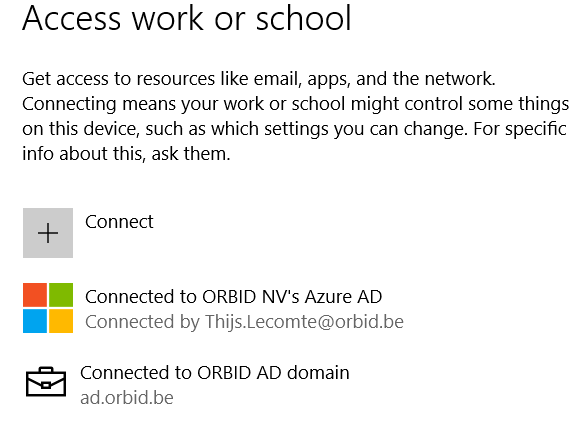
Task: Click the word Azure in the account title
Action: 328,297
